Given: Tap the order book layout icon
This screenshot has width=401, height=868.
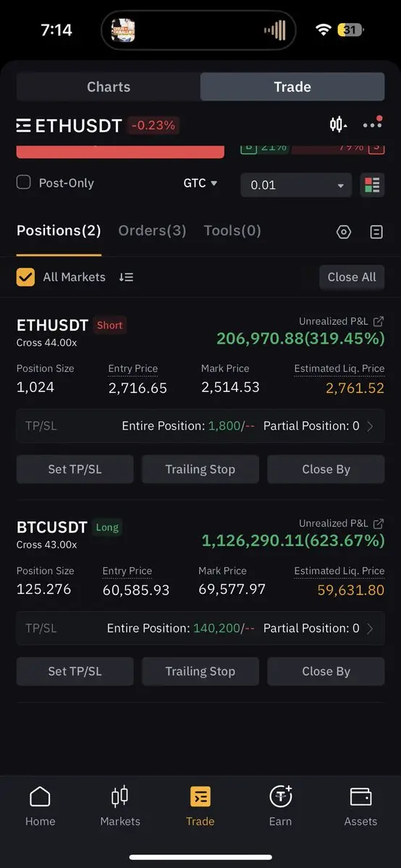Looking at the screenshot, I should (x=372, y=185).
